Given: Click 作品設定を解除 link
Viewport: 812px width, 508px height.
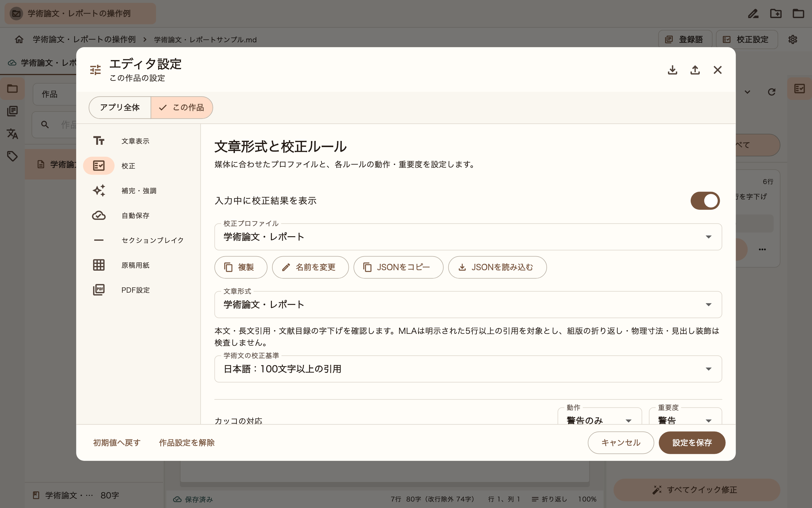Looking at the screenshot, I should click(x=187, y=443).
